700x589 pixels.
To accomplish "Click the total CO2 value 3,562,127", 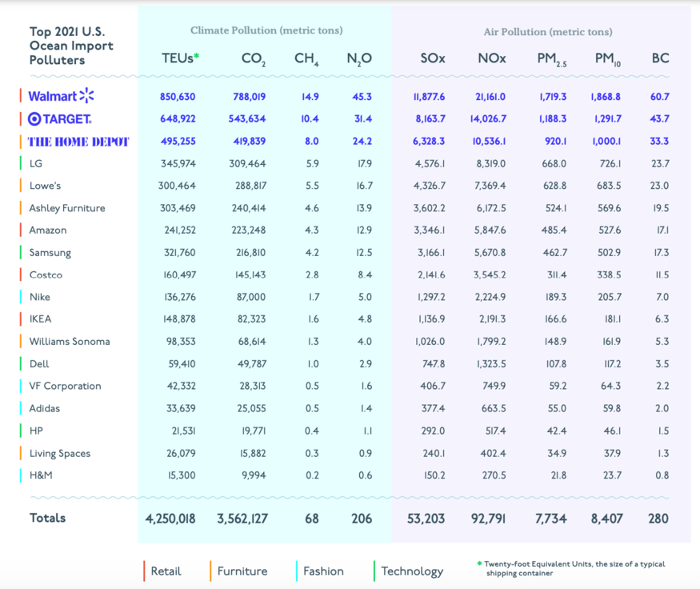I will coord(242,519).
